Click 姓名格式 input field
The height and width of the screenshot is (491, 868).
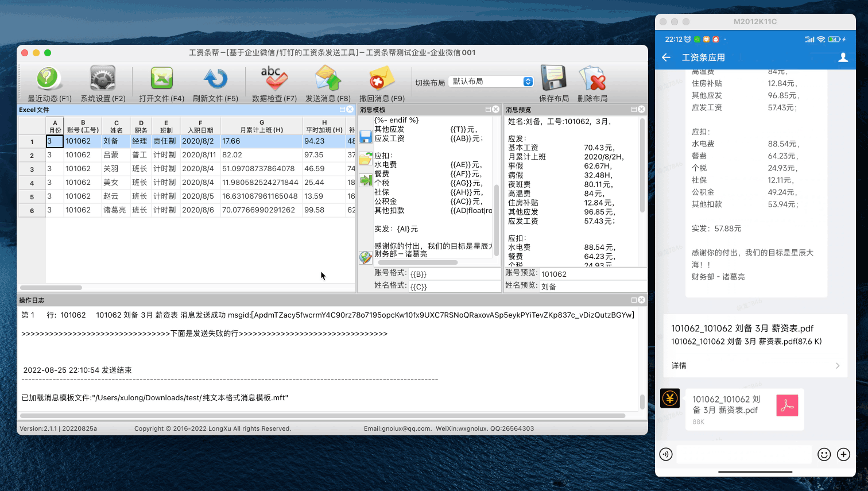455,287
